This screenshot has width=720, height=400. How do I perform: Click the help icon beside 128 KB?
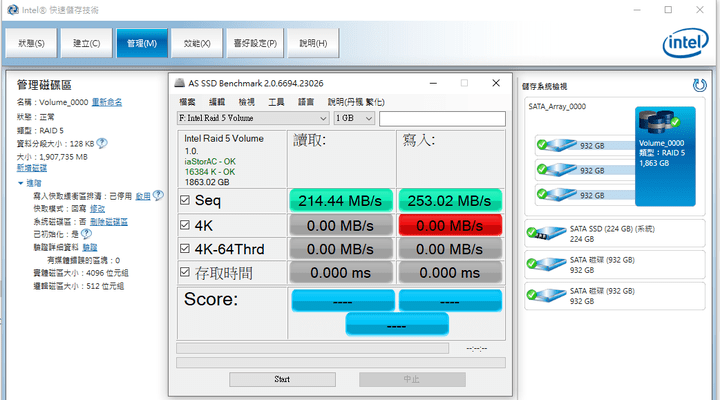[x=102, y=143]
